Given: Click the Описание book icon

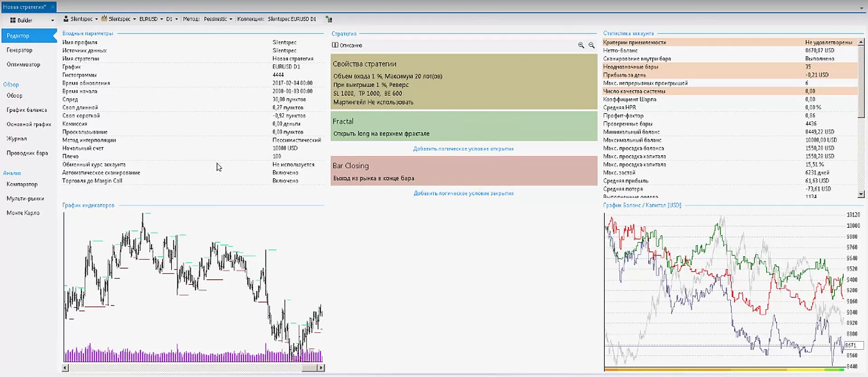Looking at the screenshot, I should (335, 45).
